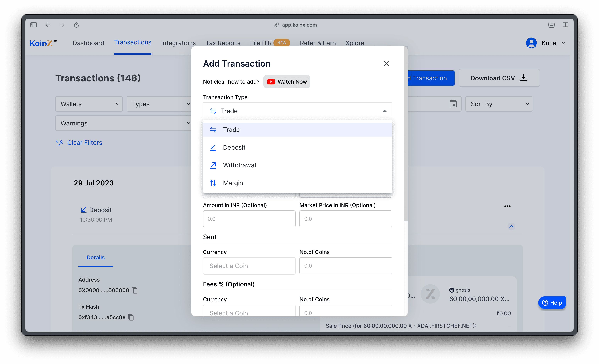Open the Sort By dropdown

tap(499, 104)
